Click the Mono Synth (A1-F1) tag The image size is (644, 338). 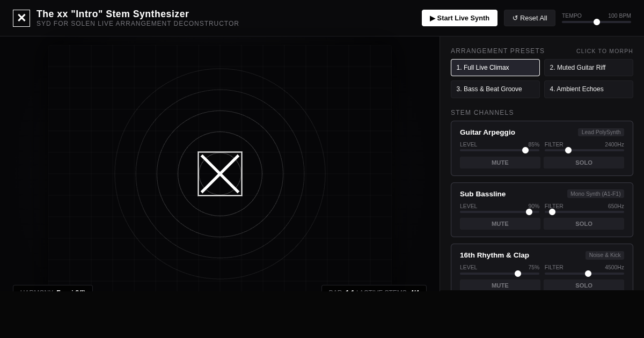tap(596, 194)
